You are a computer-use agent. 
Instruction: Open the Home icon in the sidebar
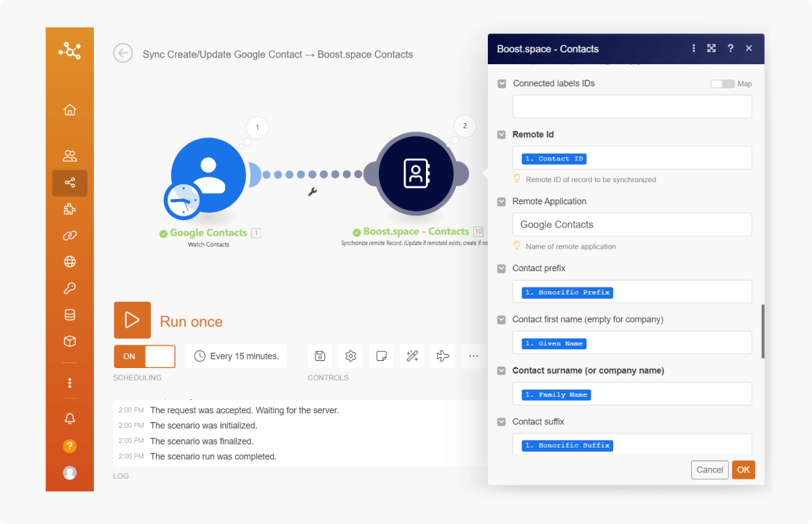point(70,110)
